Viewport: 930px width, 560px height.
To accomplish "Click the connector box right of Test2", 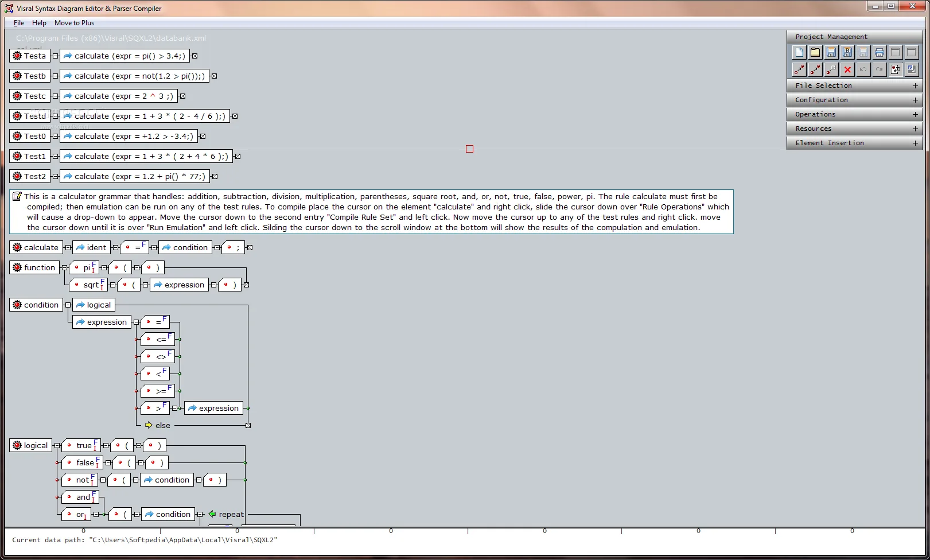I will coord(55,176).
